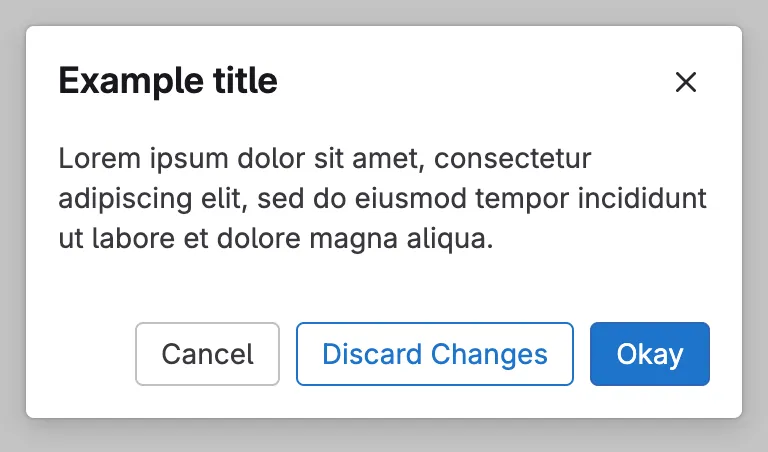The height and width of the screenshot is (452, 768).
Task: Click the word "title" in the dialog heading
Action: pos(241,81)
